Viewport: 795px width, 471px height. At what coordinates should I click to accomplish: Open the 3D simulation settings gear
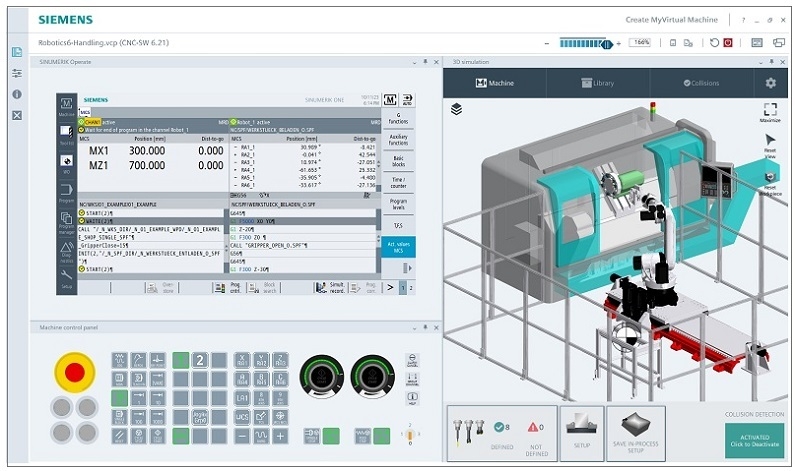(x=771, y=83)
